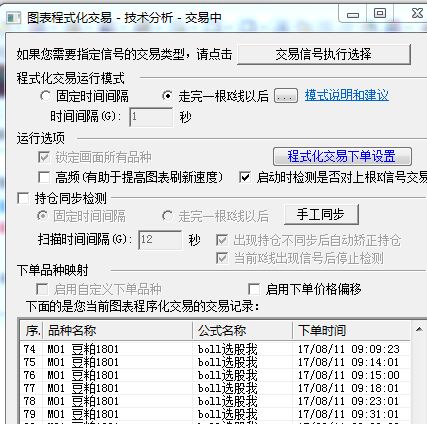Image resolution: width=427 pixels, height=424 pixels.
Task: Click the 公式名称 column header
Action: 243,330
